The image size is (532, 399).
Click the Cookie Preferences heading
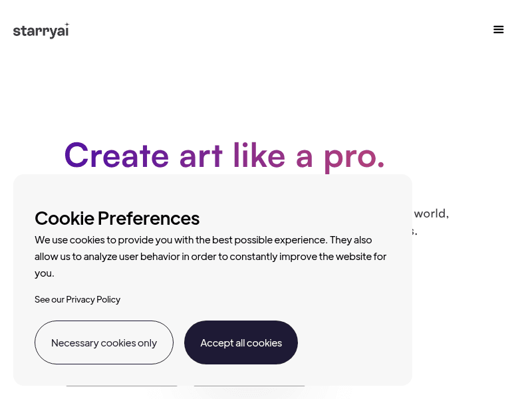tap(117, 218)
